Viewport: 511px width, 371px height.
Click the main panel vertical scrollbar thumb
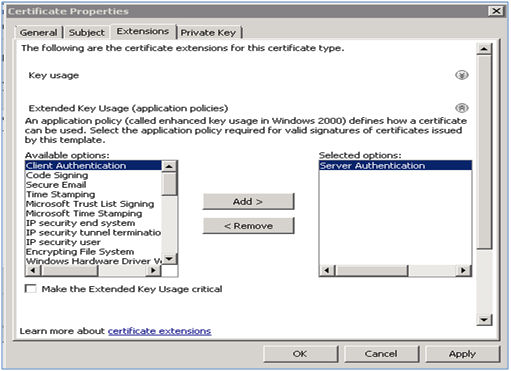point(484,152)
